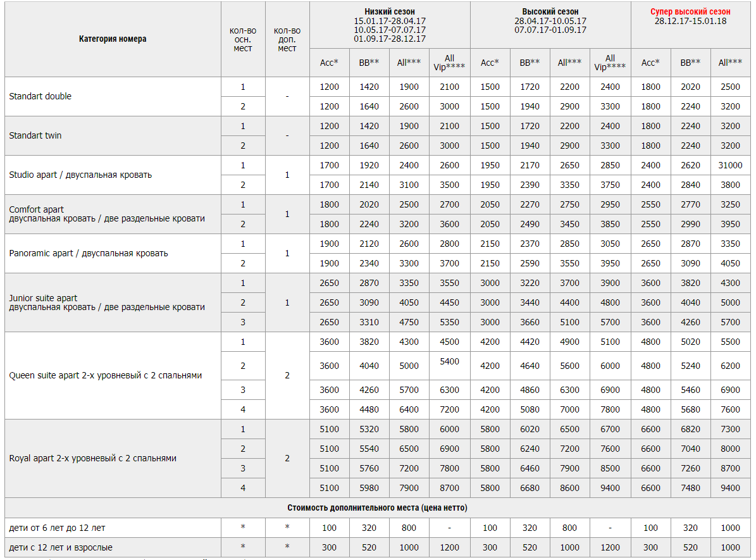
Task: Click the 'Junior suite apart' category cell
Action: (x=44, y=298)
